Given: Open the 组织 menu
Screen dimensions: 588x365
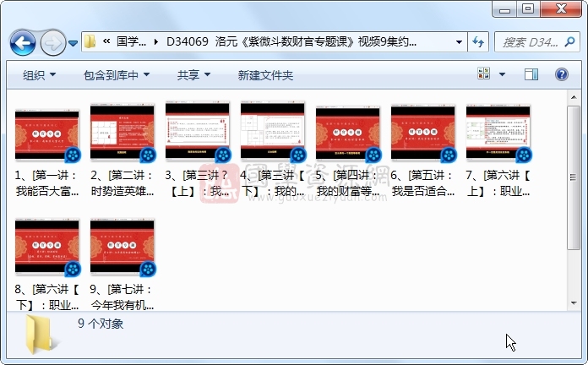Looking at the screenshot, I should point(39,75).
